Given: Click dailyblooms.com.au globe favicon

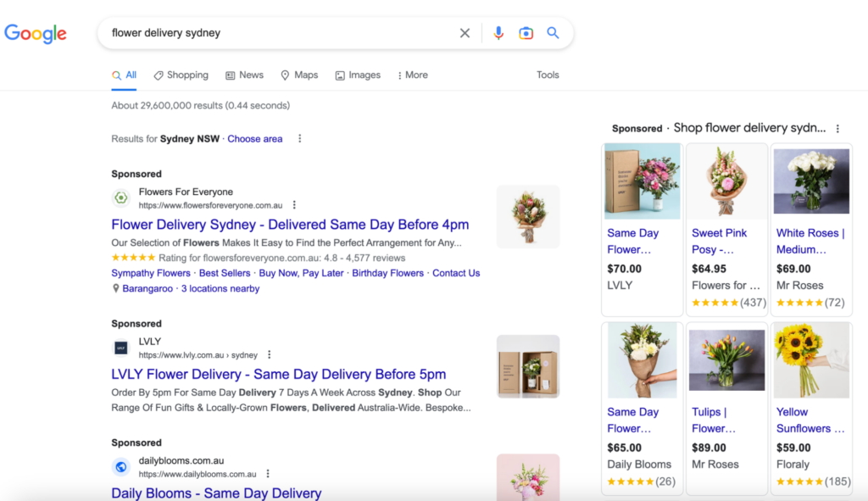Looking at the screenshot, I should point(121,467).
